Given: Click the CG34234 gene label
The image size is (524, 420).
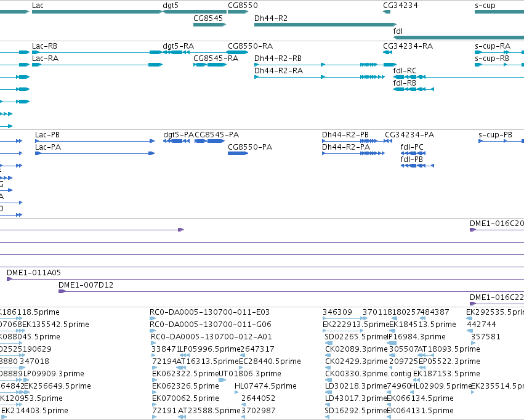Looking at the screenshot, I should pyautogui.click(x=400, y=6).
